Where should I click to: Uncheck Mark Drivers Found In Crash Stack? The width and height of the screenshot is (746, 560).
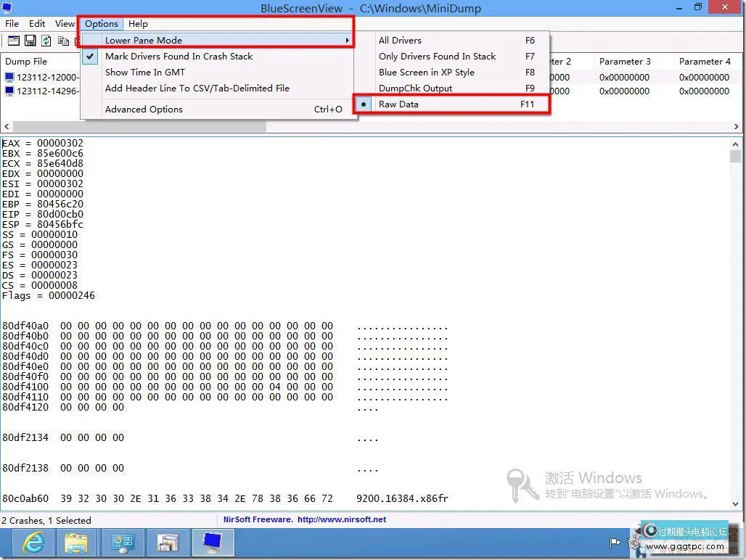(x=179, y=56)
